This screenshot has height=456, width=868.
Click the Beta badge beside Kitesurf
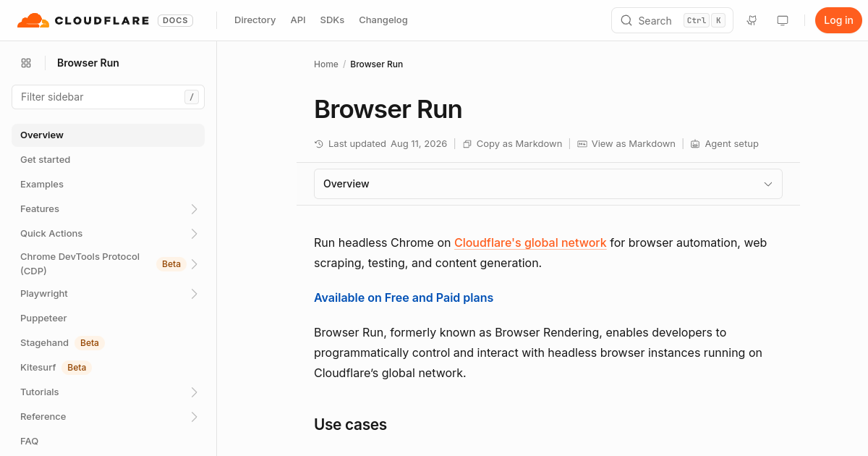pos(77,368)
